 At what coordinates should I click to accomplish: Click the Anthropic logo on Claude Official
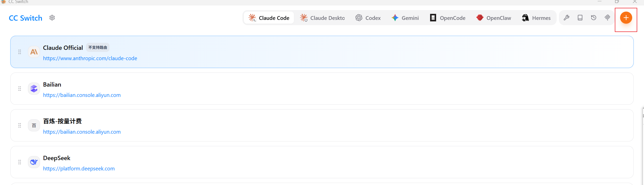coord(34,52)
